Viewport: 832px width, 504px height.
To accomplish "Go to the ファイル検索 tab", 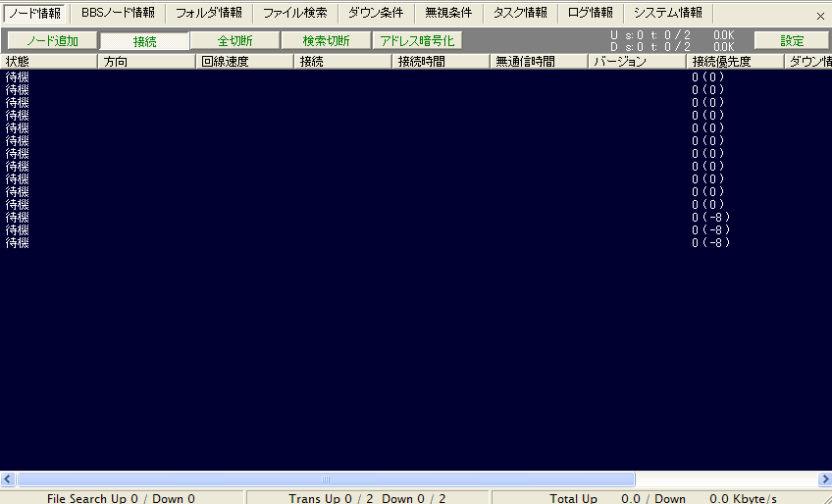I will (x=295, y=14).
